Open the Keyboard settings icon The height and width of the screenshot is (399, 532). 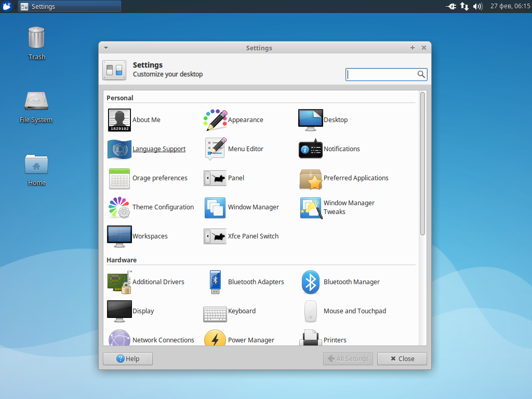pyautogui.click(x=215, y=314)
